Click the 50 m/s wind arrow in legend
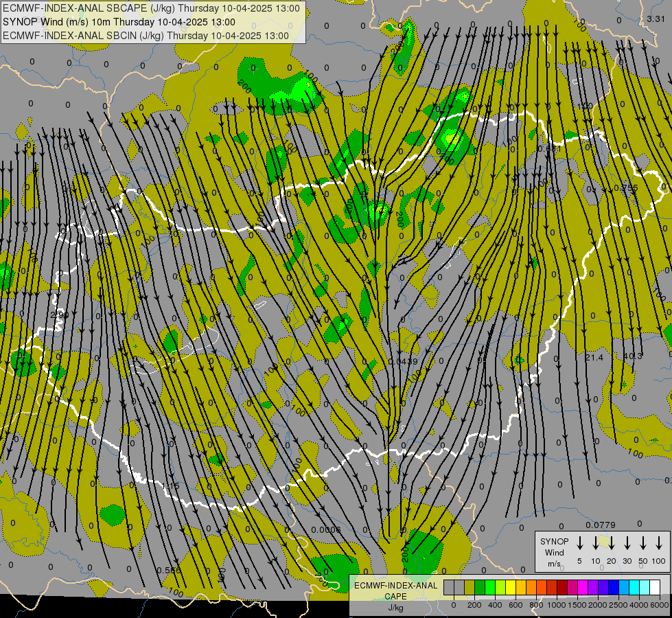Image resolution: width=672 pixels, height=618 pixels. click(x=643, y=543)
